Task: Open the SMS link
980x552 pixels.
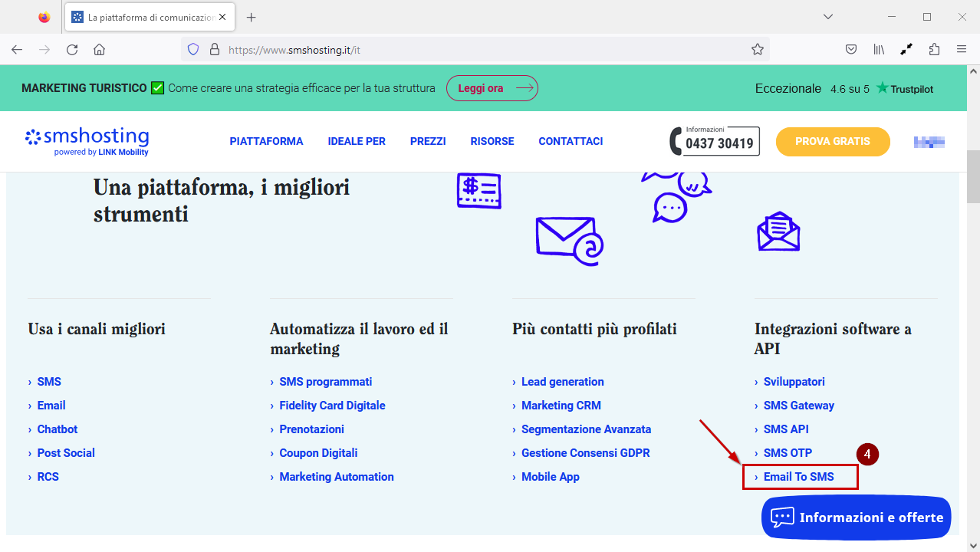Action: pyautogui.click(x=49, y=382)
